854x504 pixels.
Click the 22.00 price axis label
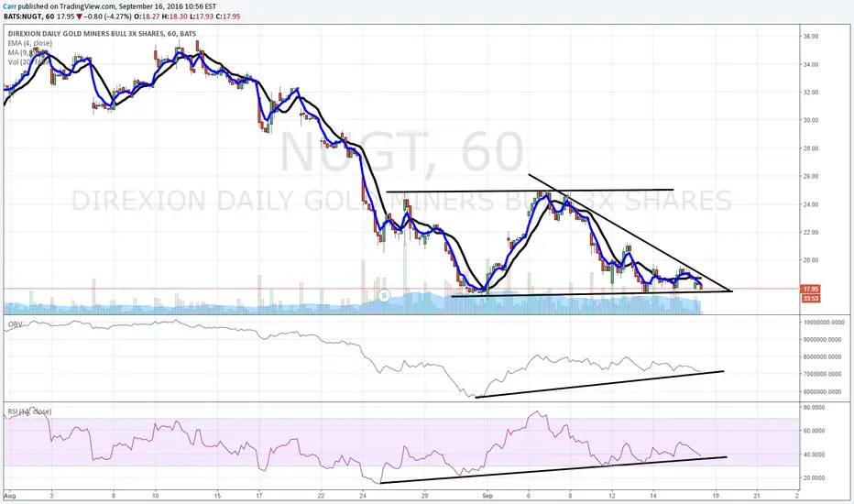point(810,232)
